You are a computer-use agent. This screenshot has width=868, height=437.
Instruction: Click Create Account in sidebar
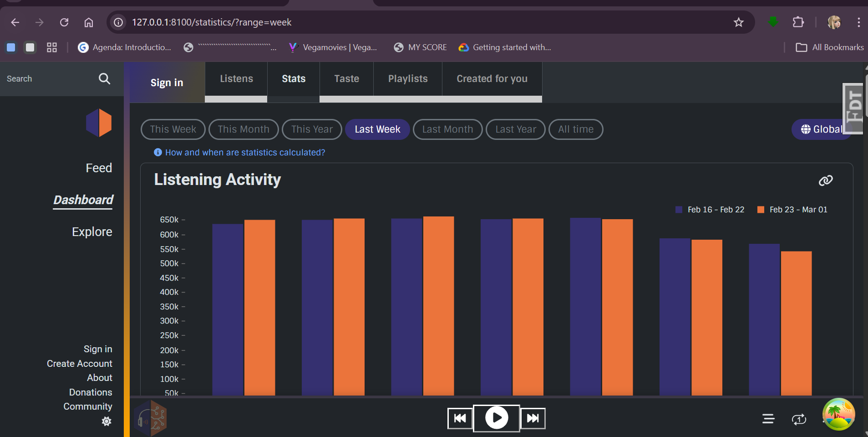tap(79, 364)
